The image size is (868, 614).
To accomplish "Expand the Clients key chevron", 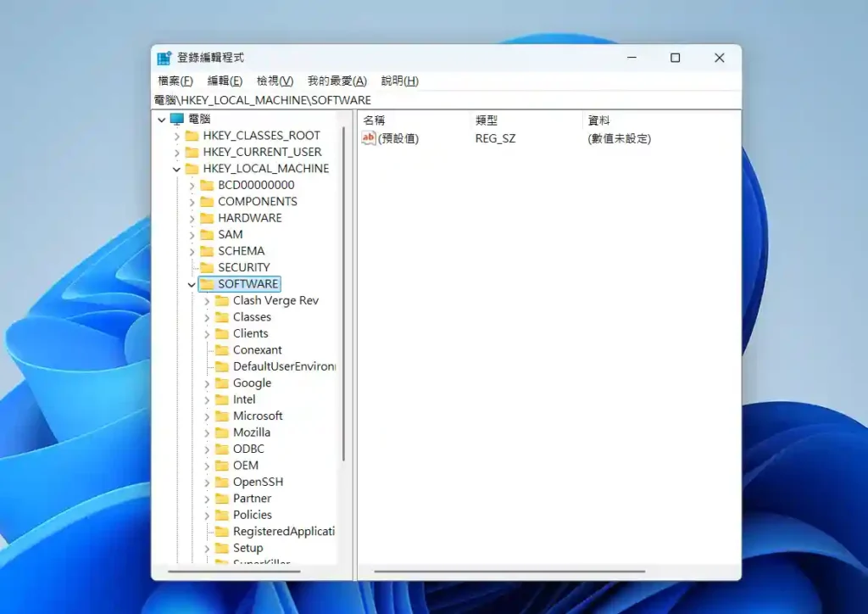I will (x=207, y=334).
